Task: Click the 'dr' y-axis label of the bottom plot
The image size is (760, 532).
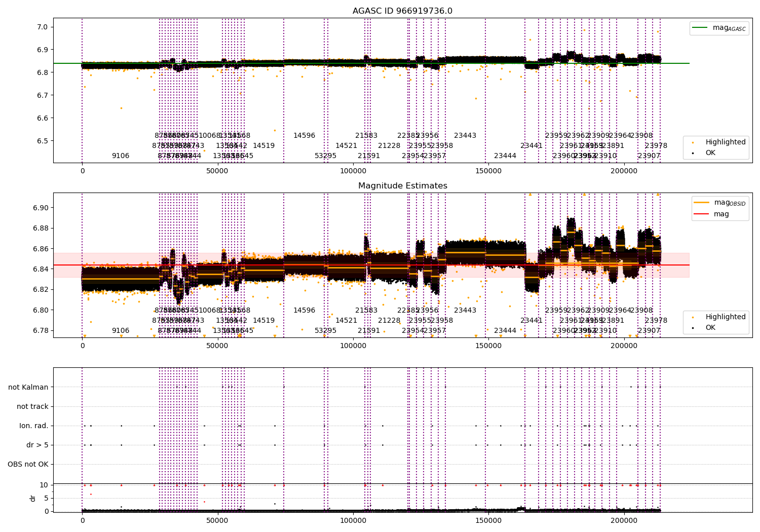Action: 33,498
